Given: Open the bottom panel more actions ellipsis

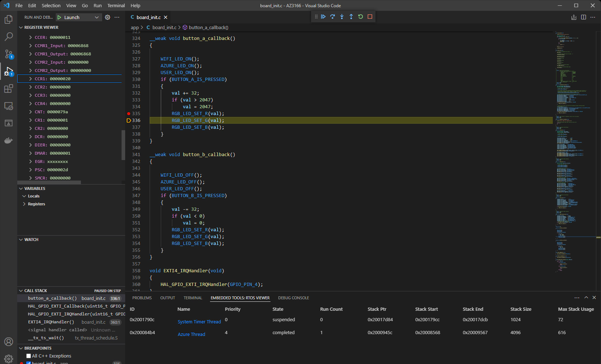Looking at the screenshot, I should 577,297.
